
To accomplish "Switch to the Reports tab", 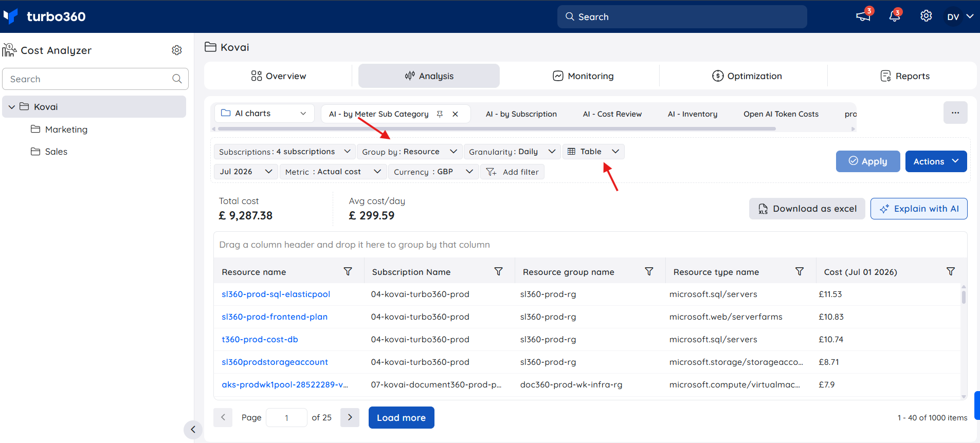I will point(905,76).
